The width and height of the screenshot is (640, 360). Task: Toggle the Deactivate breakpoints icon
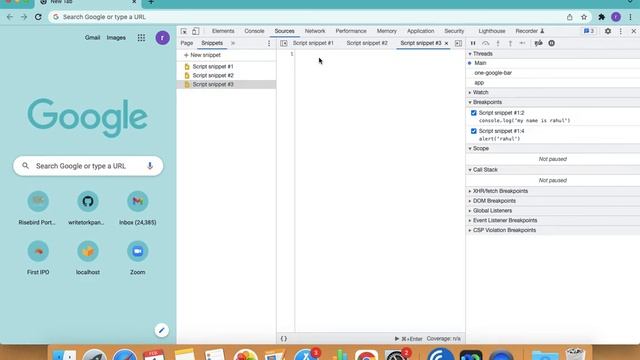tap(539, 43)
